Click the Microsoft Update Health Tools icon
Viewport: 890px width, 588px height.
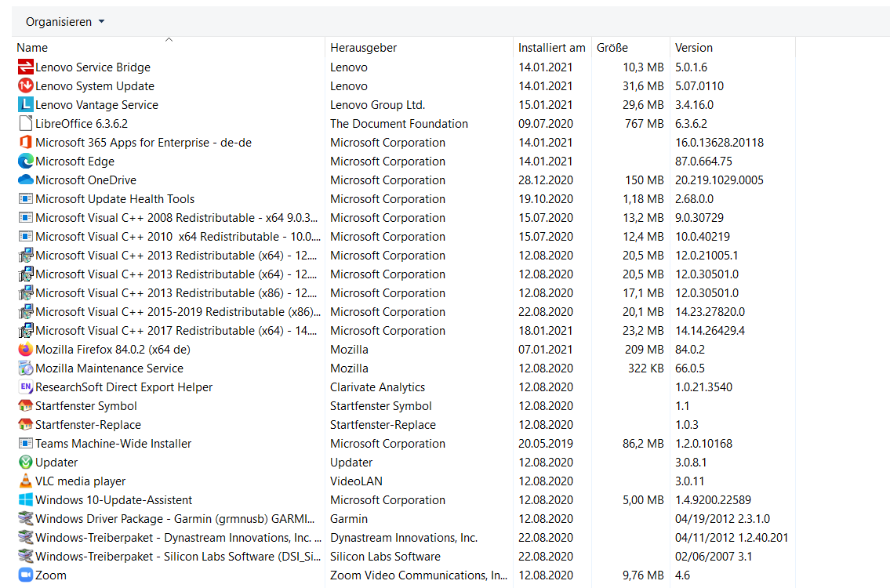pos(26,198)
